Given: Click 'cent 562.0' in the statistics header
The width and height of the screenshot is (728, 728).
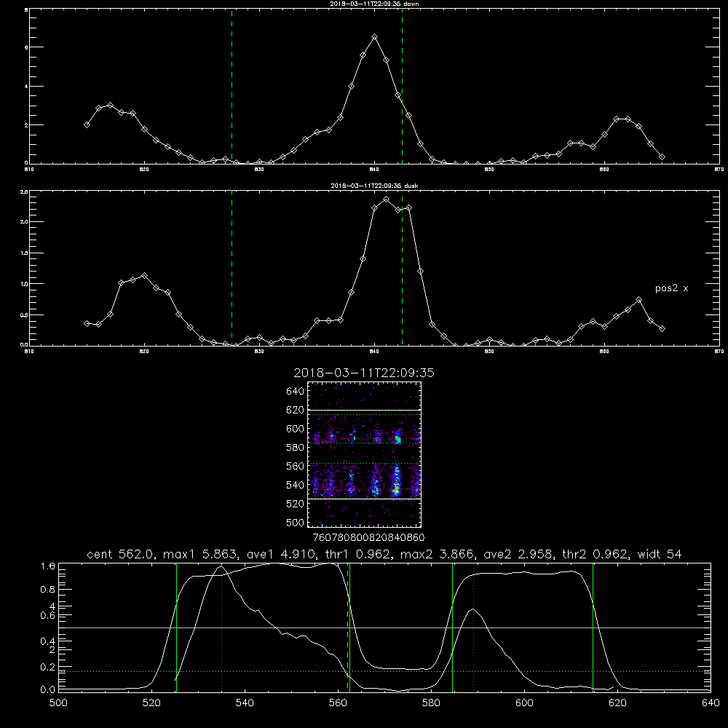Looking at the screenshot, I should click(121, 554).
